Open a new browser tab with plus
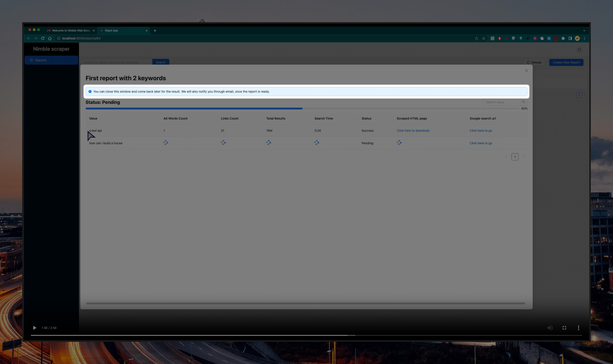 coord(155,31)
